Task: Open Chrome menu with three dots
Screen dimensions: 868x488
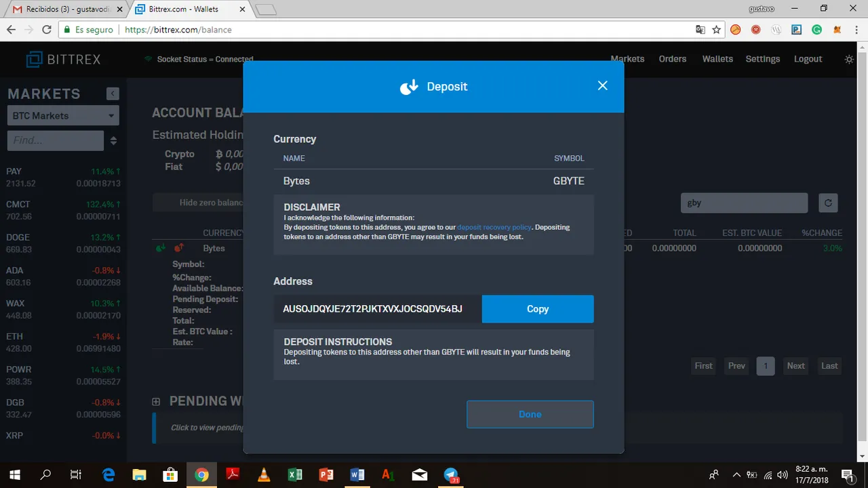Action: tap(856, 30)
